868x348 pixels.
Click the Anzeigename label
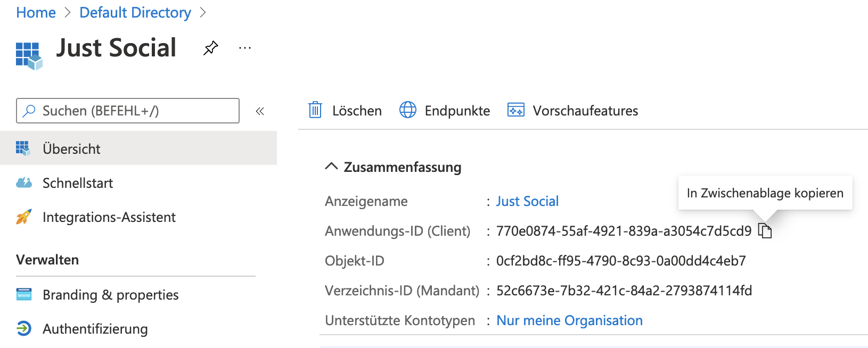pos(366,201)
